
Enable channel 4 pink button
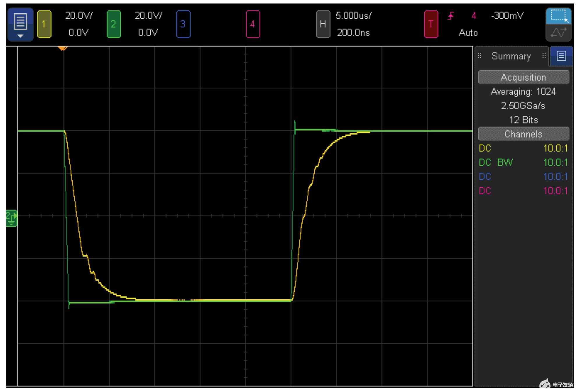click(x=253, y=24)
